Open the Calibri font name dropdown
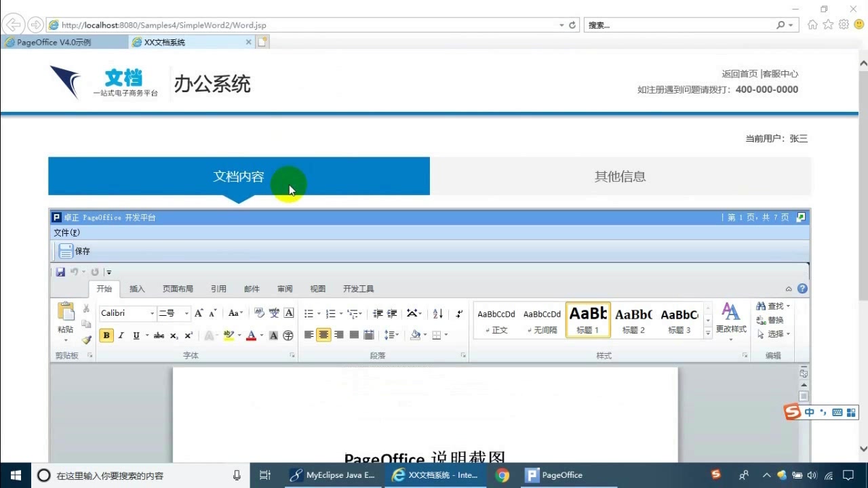 coord(151,313)
